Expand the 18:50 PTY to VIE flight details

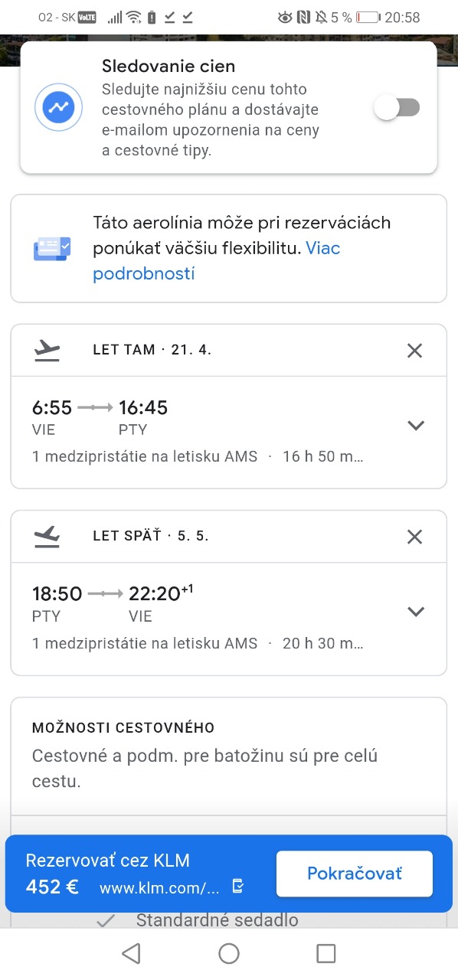(415, 612)
